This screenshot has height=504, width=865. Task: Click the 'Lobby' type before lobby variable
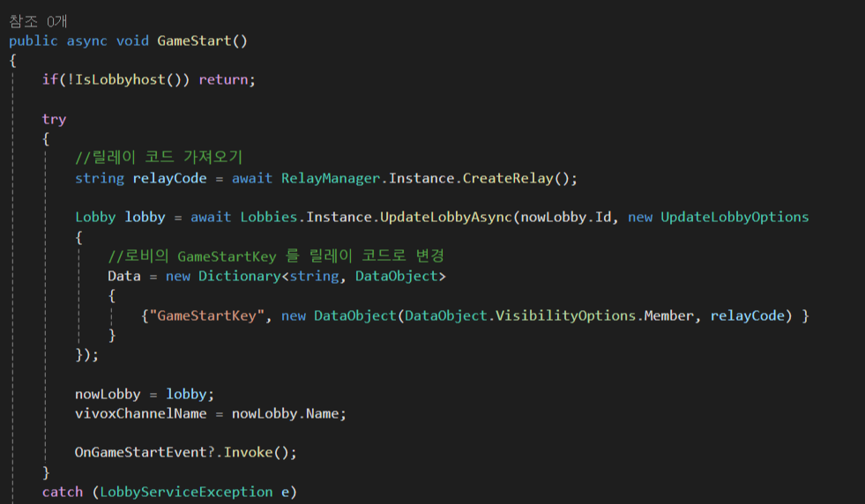(x=95, y=218)
